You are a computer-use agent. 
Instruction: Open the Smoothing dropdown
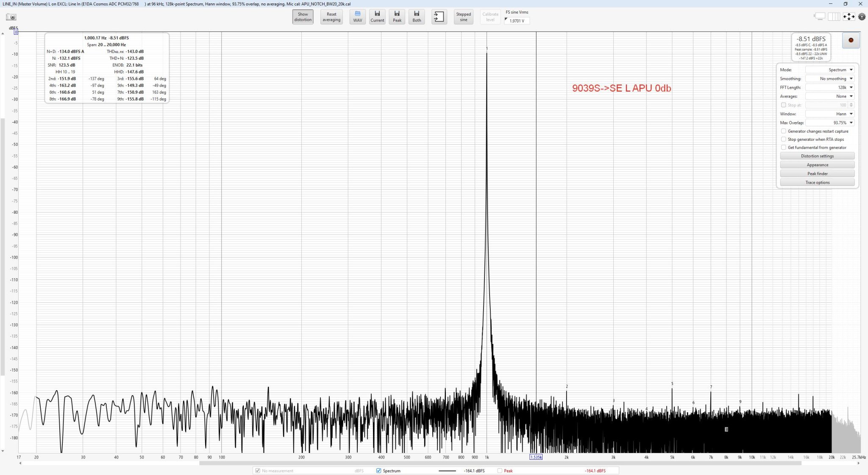pos(830,78)
